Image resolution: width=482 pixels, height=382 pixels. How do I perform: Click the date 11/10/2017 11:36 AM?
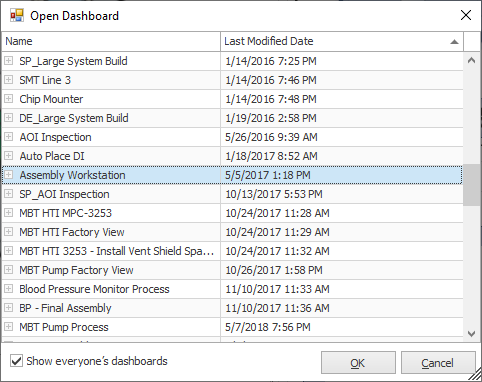277,308
